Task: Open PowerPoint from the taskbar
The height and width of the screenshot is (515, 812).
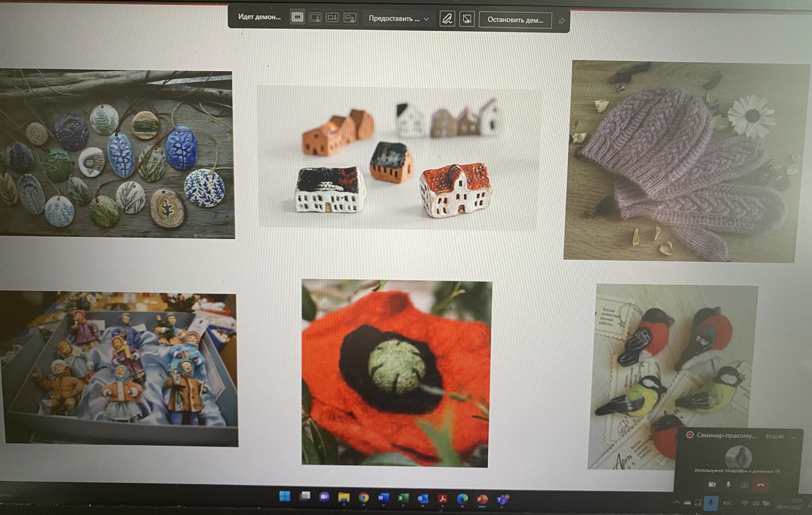Action: [x=482, y=499]
